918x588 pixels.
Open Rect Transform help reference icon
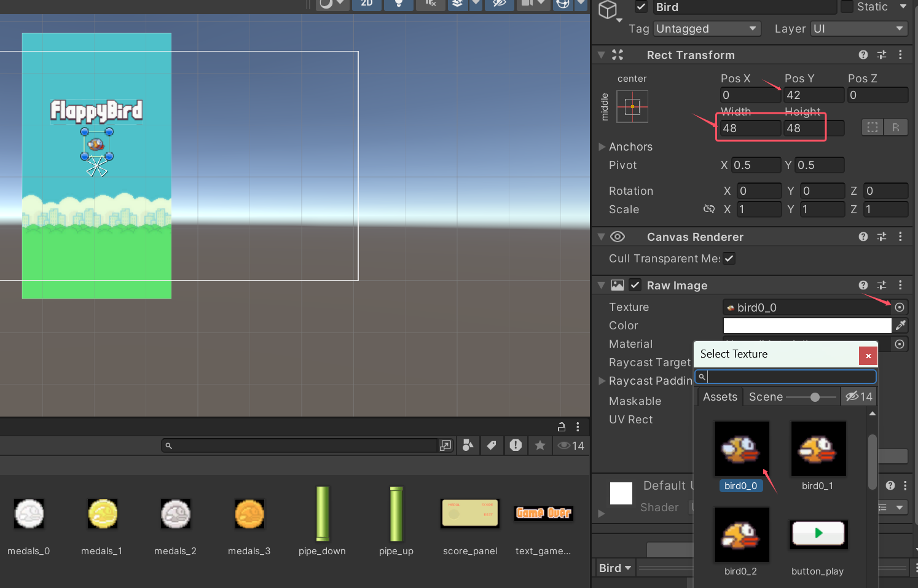tap(863, 55)
